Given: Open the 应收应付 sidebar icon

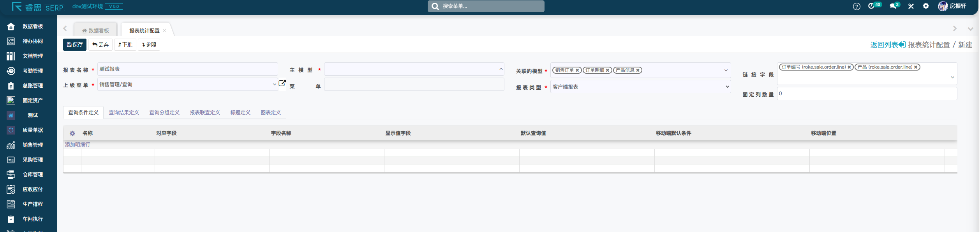Looking at the screenshot, I should [x=11, y=189].
